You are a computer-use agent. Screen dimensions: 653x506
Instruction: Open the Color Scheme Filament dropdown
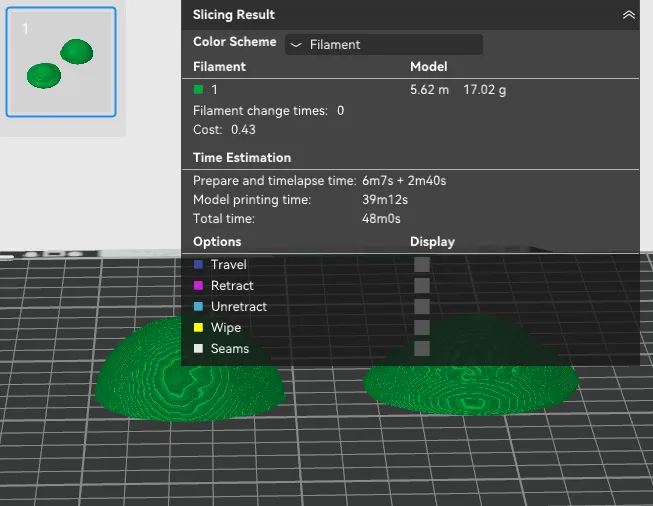pyautogui.click(x=384, y=44)
